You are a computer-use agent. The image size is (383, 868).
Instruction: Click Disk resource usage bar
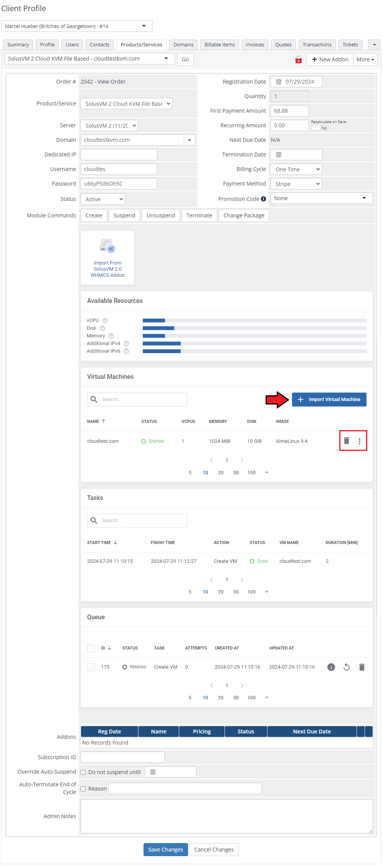click(255, 328)
